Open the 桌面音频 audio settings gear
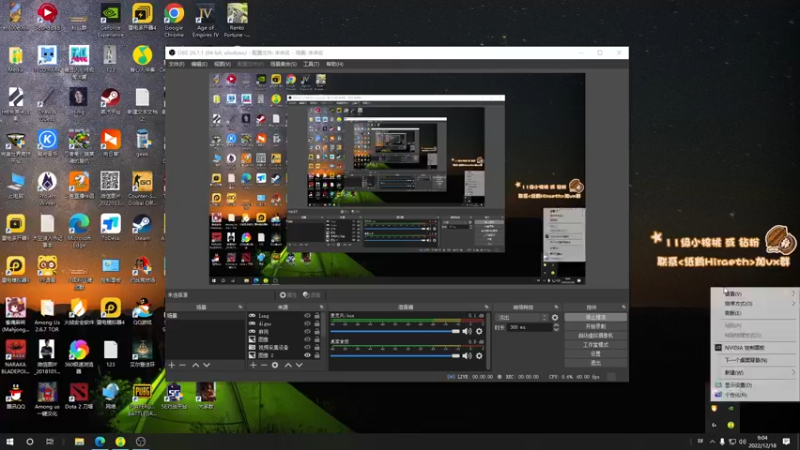800x450 pixels. tap(479, 356)
